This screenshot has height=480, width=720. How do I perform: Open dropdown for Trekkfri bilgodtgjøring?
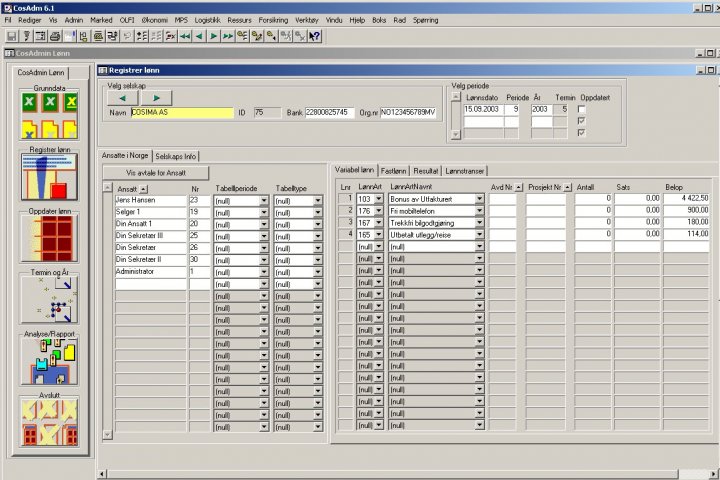click(x=479, y=223)
